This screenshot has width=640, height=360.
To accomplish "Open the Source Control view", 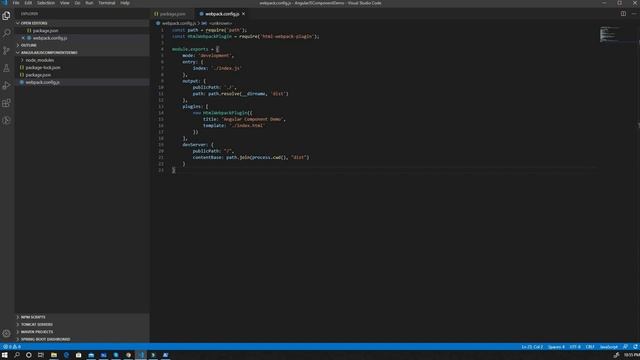I will 7,51.
